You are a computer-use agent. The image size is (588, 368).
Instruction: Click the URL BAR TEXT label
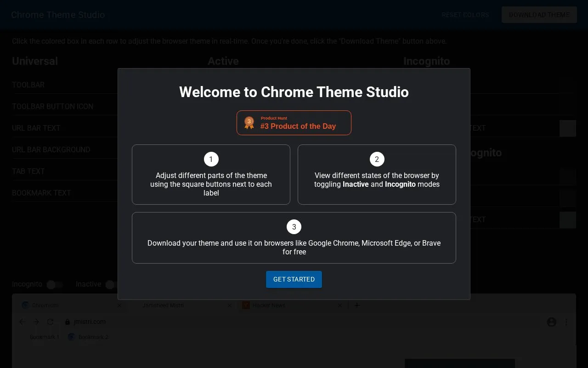pyautogui.click(x=36, y=128)
